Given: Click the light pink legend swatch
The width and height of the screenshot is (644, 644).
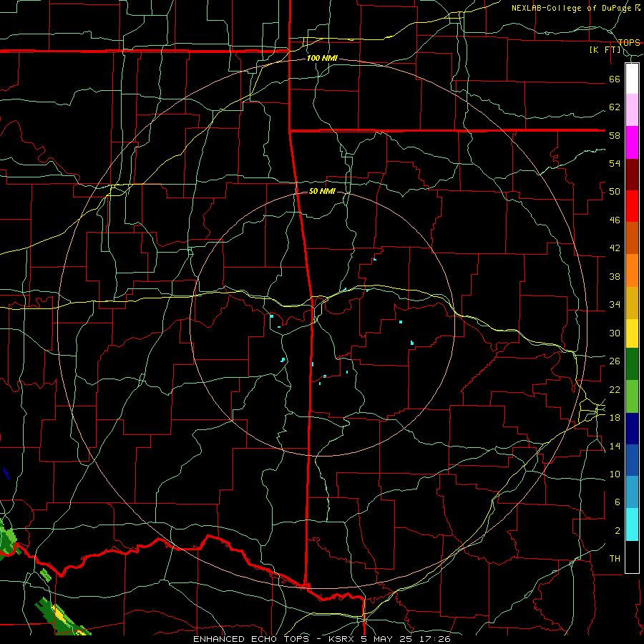Looking at the screenshot, I should coord(632,109).
